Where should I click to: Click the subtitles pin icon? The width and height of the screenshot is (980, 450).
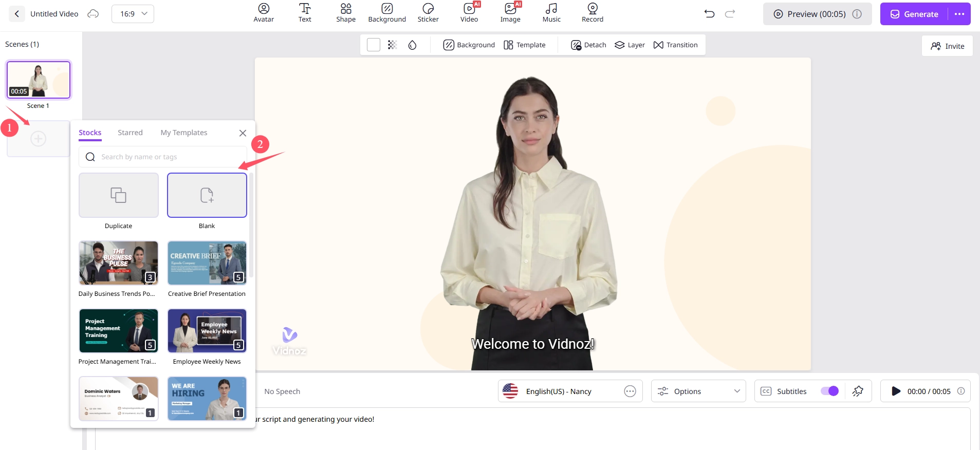[x=858, y=391]
